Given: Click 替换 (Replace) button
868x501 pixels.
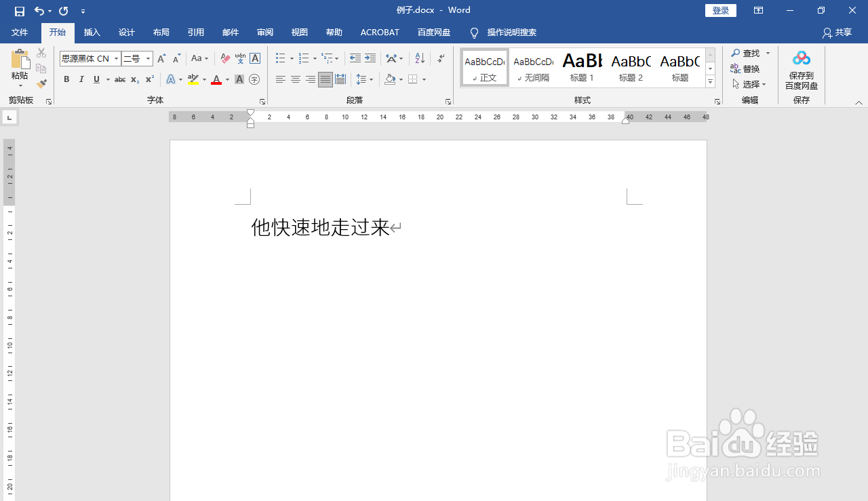Looking at the screenshot, I should click(x=745, y=68).
